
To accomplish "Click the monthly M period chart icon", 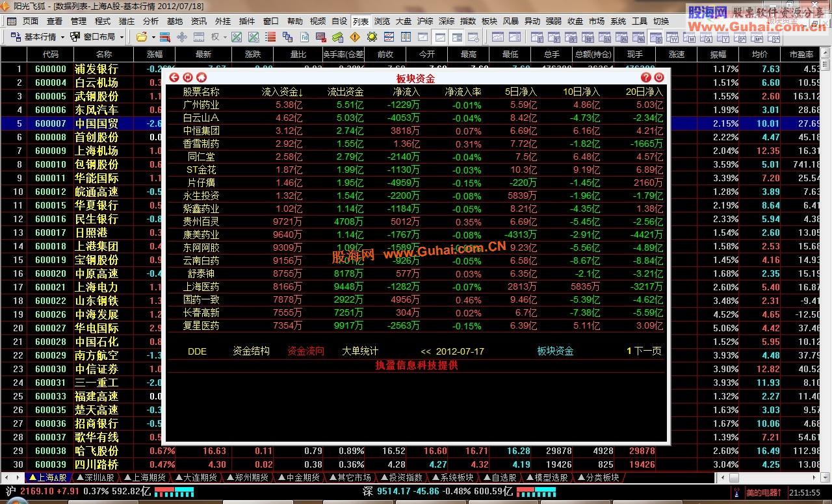I will pyautogui.click(x=688, y=37).
